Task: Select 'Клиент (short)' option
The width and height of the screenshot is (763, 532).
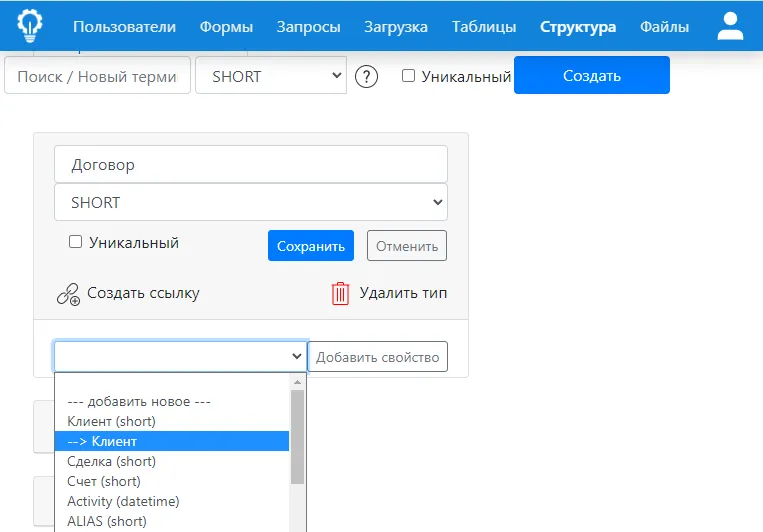Action: click(x=172, y=422)
